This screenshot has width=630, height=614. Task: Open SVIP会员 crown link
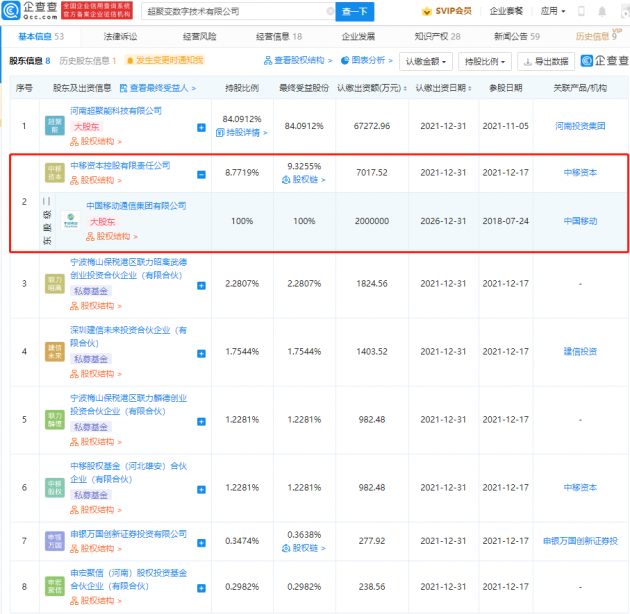(447, 11)
